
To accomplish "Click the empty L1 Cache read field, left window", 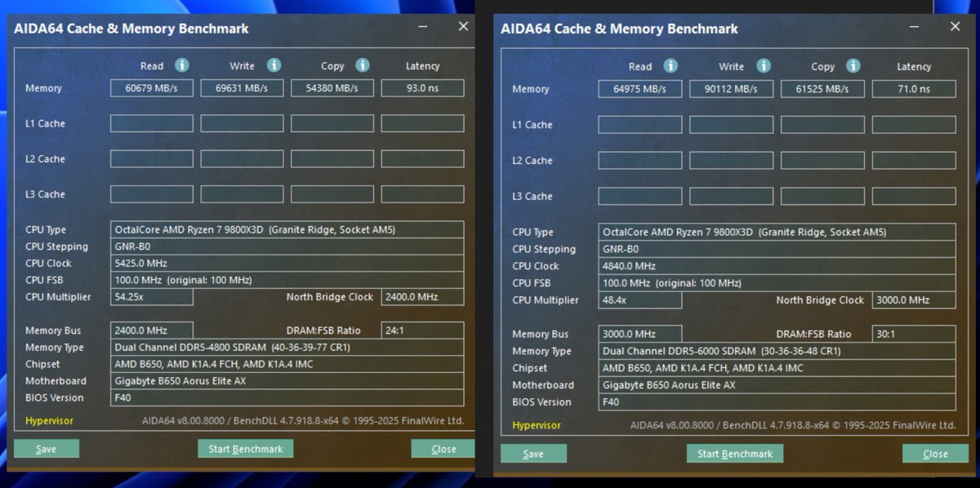I will pyautogui.click(x=152, y=123).
